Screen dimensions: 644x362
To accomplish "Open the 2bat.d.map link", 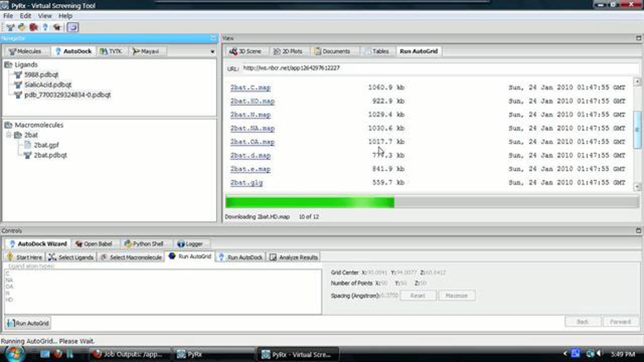I will (x=250, y=156).
